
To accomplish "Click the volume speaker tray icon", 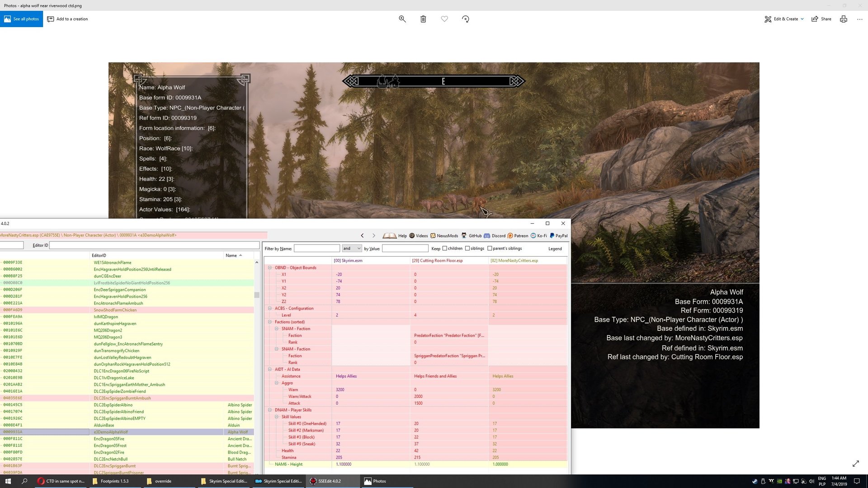I will click(x=811, y=481).
